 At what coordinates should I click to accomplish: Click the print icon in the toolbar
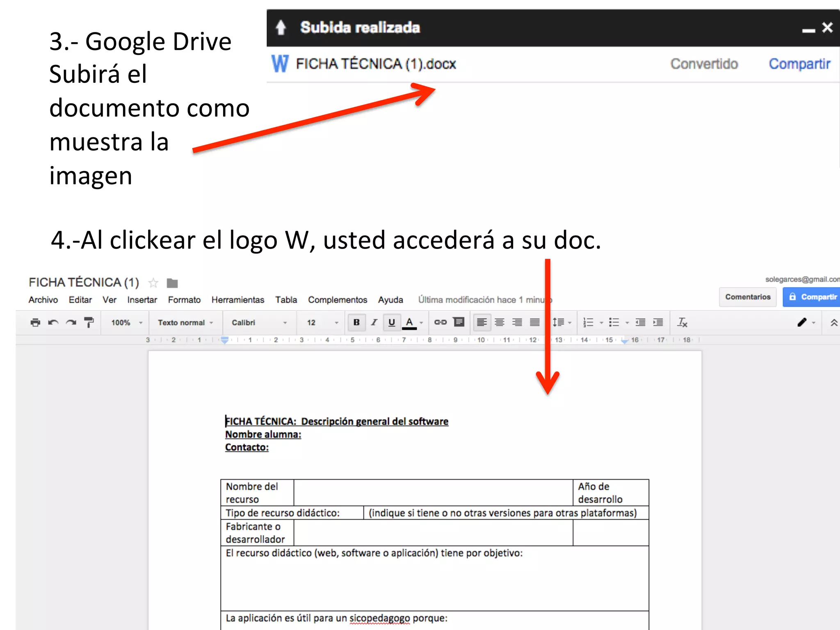[x=36, y=323]
